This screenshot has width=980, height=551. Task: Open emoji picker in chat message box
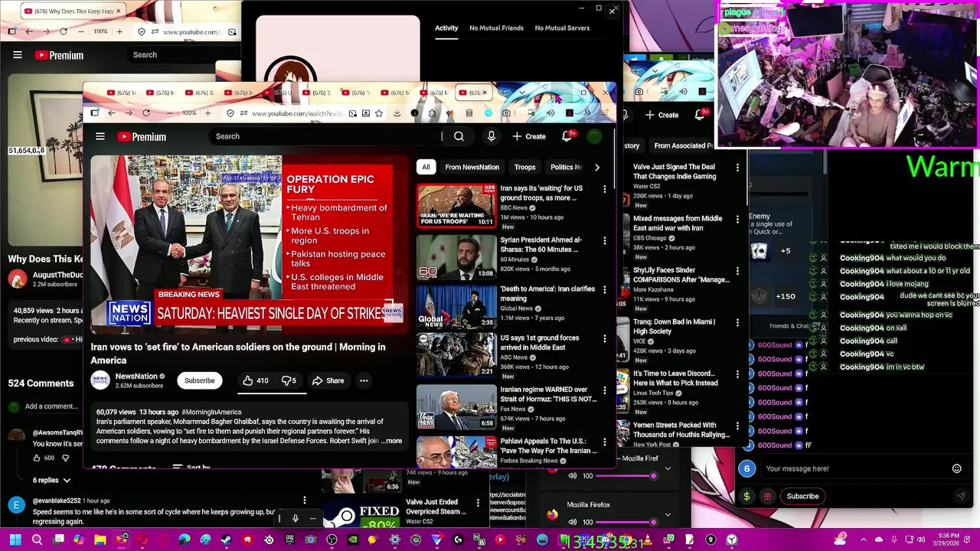coord(956,468)
